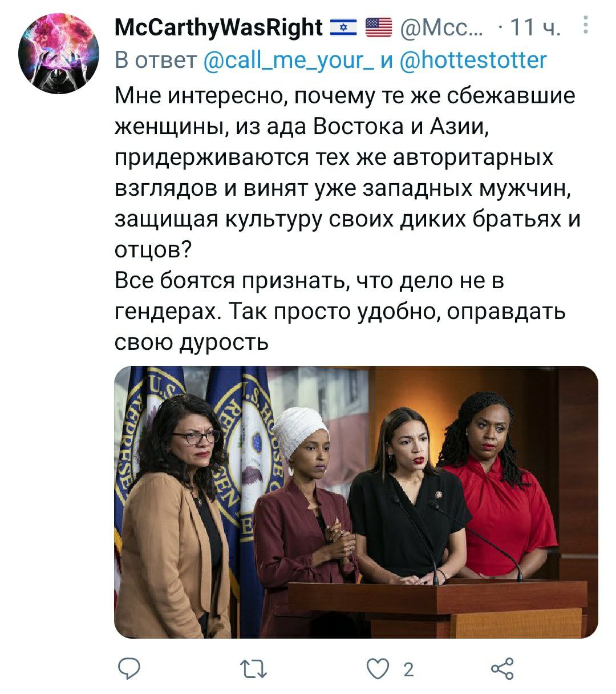Tap the 'В ответ' reply label

point(156,59)
